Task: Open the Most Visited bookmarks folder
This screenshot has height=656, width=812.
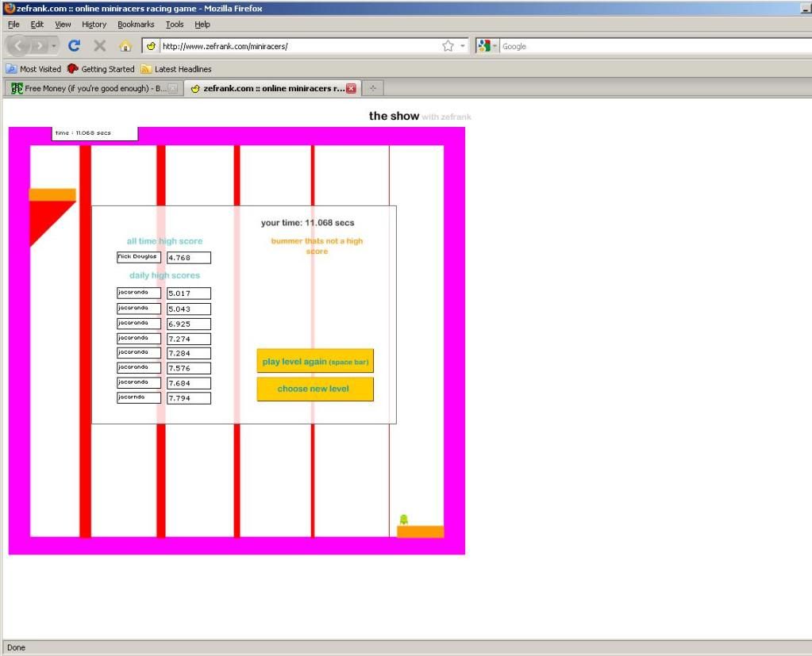Action: 33,69
